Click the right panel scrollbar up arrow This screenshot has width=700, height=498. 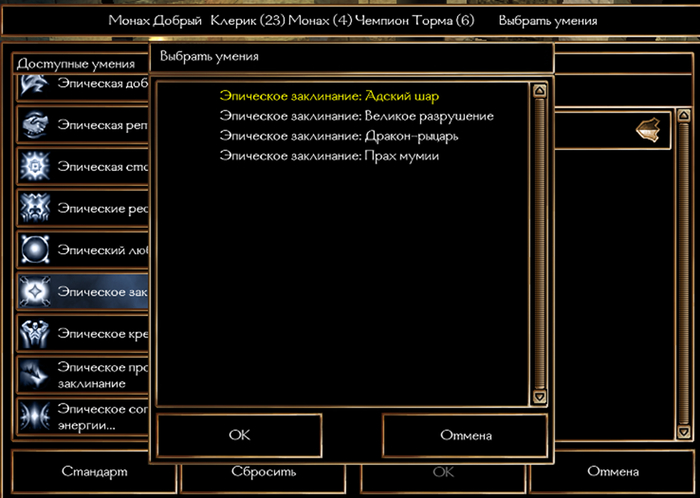point(684,116)
